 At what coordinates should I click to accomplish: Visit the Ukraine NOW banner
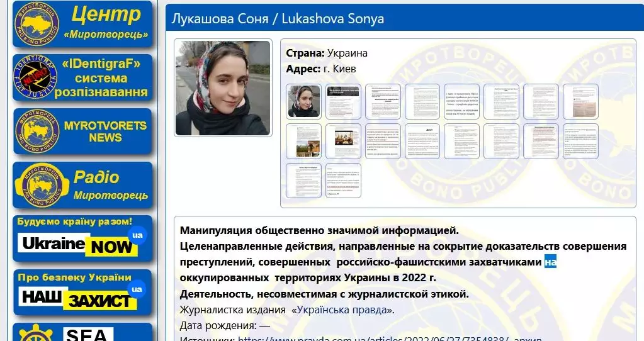82,238
